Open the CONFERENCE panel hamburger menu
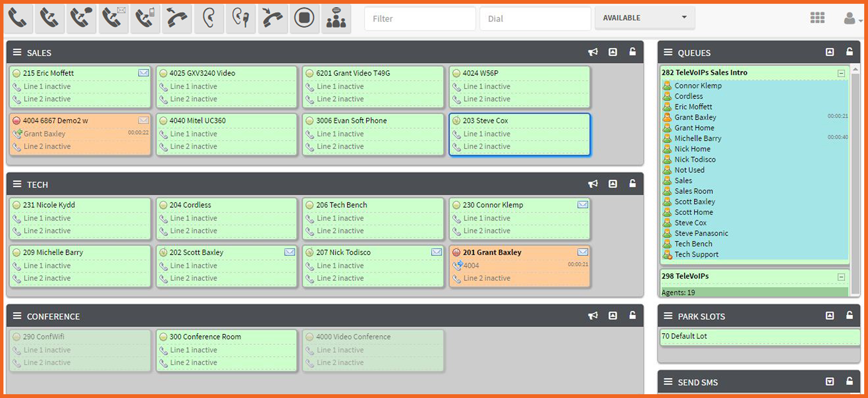Viewport: 868px width, 398px height. [x=17, y=316]
